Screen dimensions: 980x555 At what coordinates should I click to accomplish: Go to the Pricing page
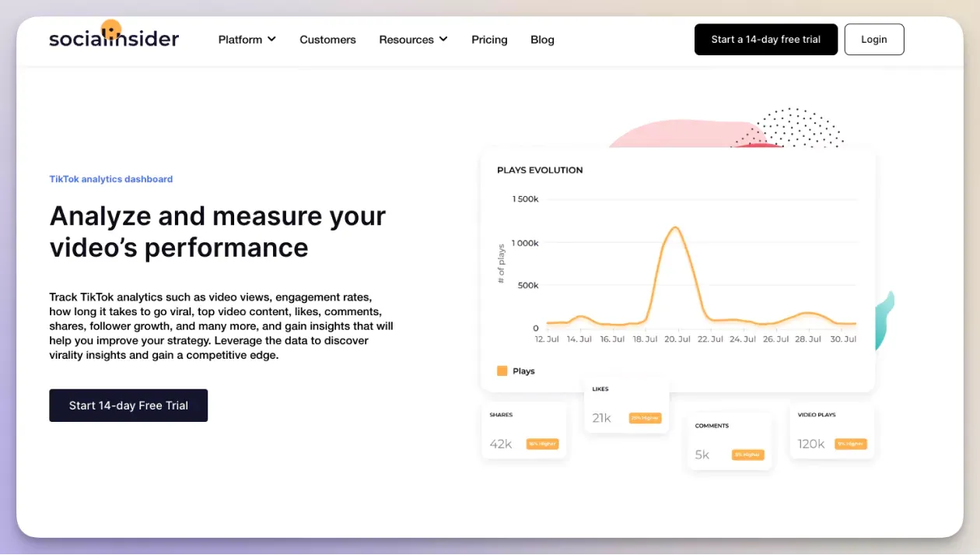tap(489, 40)
